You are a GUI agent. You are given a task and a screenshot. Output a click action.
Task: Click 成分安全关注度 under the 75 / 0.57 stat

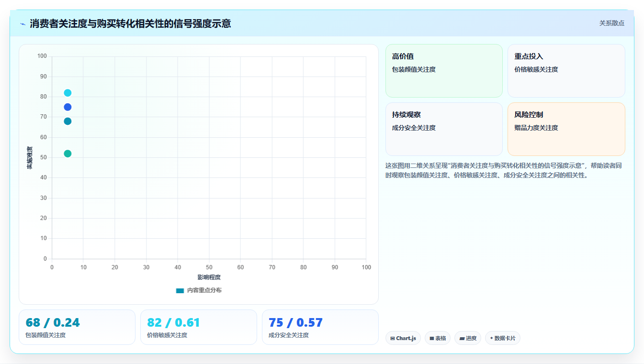point(289,335)
